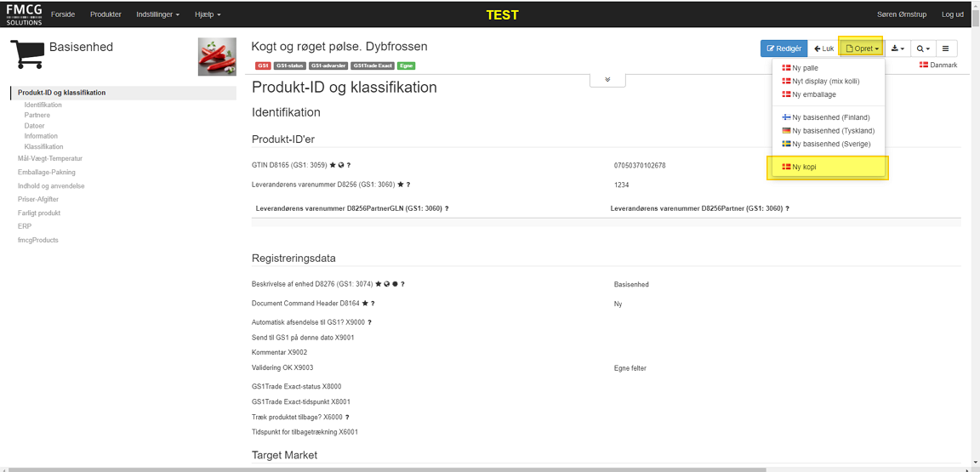This screenshot has height=472, width=980.
Task: Click the FMCG Solutions logo
Action: 24,14
